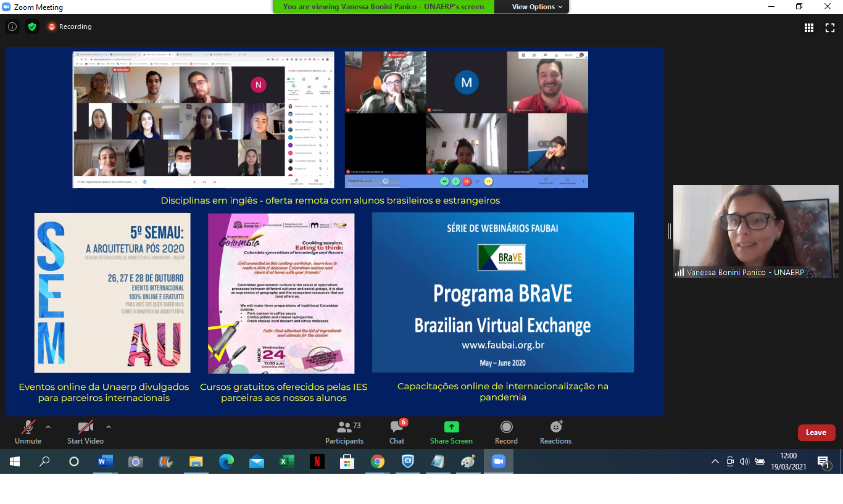Click the divider handle beside video panel
Image resolution: width=843 pixels, height=504 pixels.
669,231
